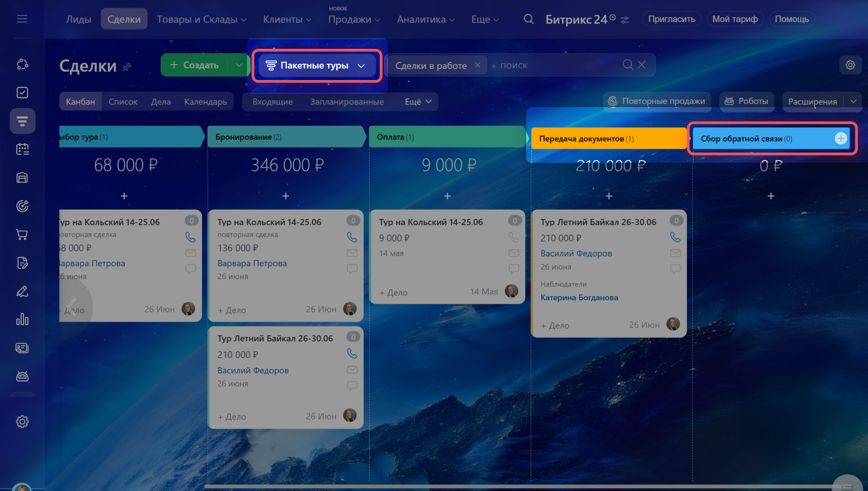This screenshot has height=491, width=868.
Task: Open the hamburger menu icon
Action: pyautogui.click(x=22, y=19)
